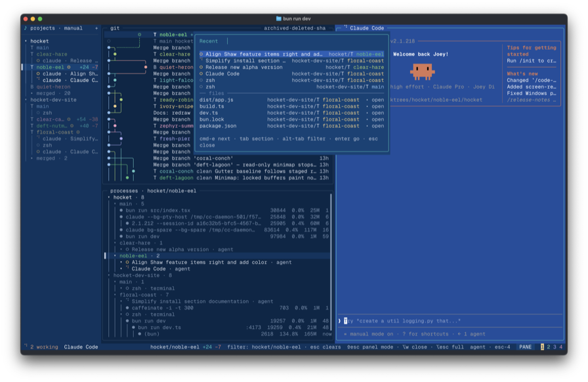
Task: Expand merged · 2 under hocket-dev-site
Action: (x=32, y=158)
